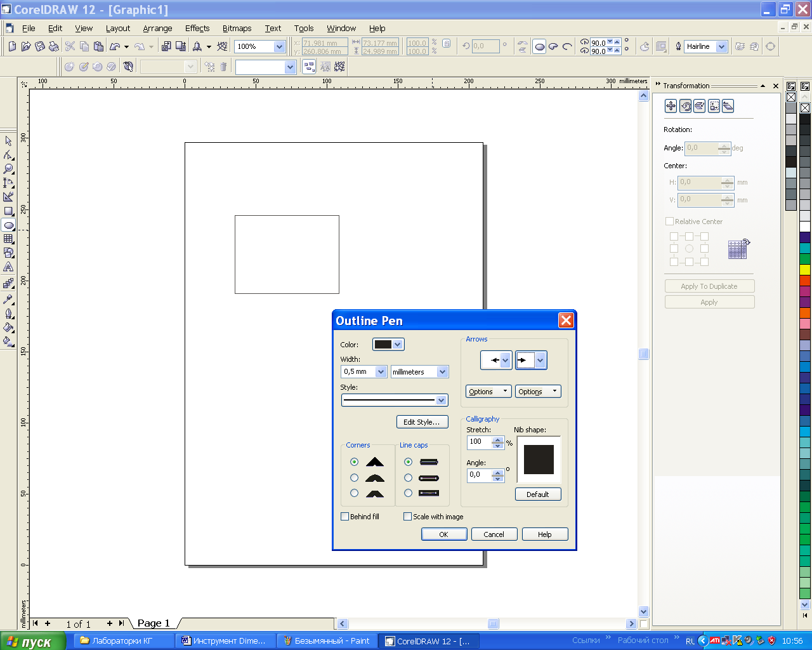Click the New document icon
812x650 pixels.
click(12, 46)
